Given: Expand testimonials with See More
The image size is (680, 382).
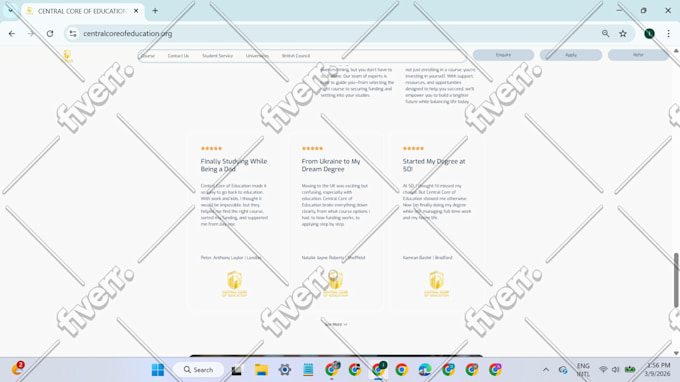Looking at the screenshot, I should [336, 324].
